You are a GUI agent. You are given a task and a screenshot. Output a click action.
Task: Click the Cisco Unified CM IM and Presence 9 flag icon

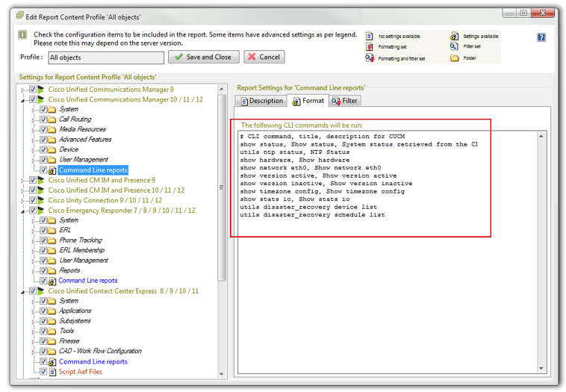tap(41, 180)
